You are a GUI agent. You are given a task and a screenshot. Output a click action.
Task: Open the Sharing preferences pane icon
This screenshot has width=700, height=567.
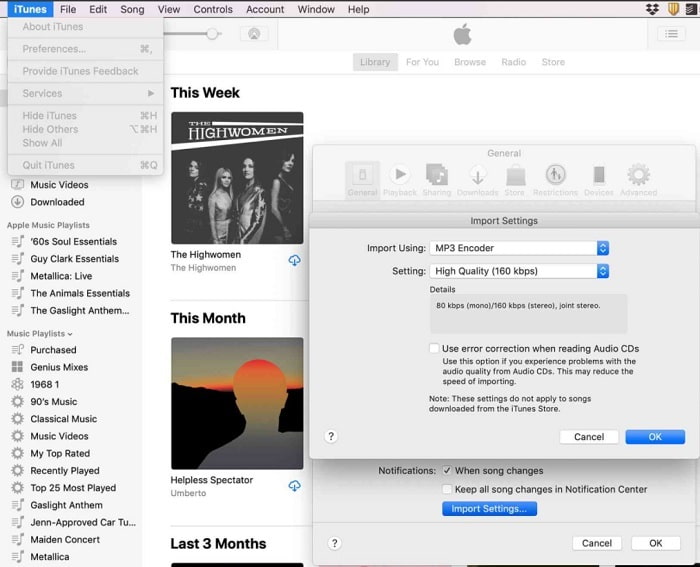pos(436,177)
